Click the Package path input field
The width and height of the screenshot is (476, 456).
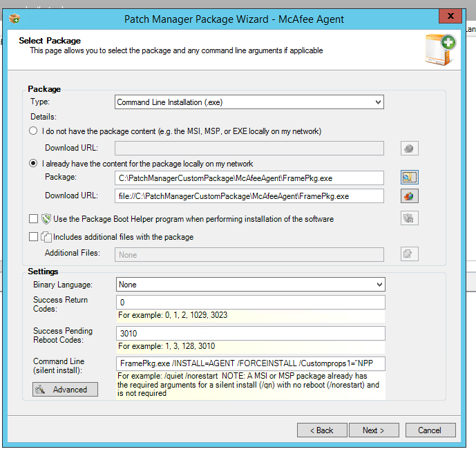coord(249,178)
